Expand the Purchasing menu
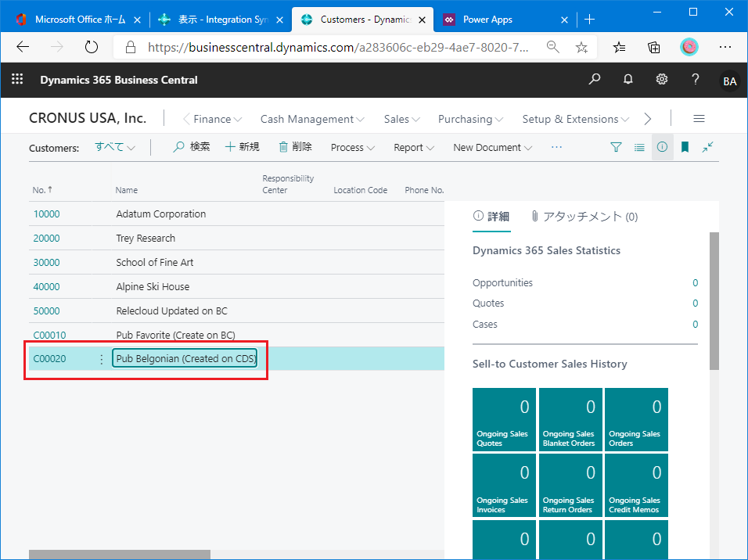The image size is (748, 560). pyautogui.click(x=470, y=119)
